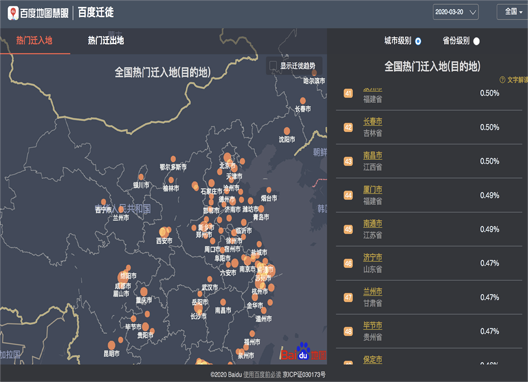
Task: Switch to 热门迁出地 tab
Action: [106, 40]
